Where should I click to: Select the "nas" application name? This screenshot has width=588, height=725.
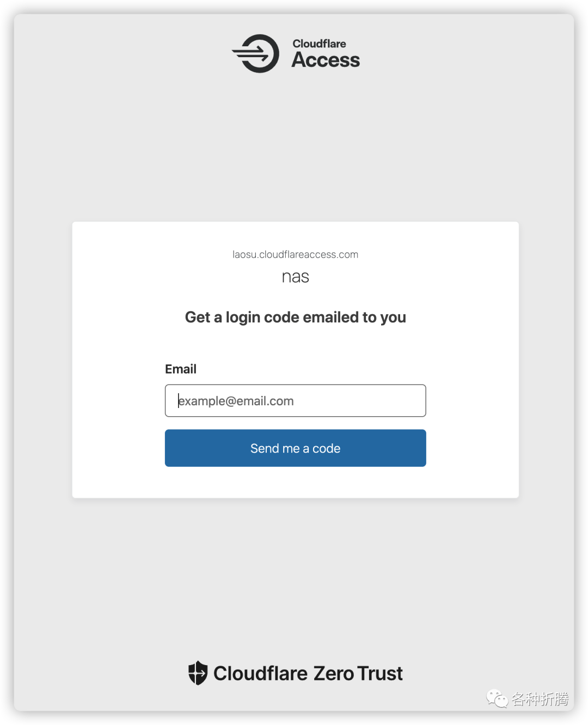pyautogui.click(x=296, y=277)
